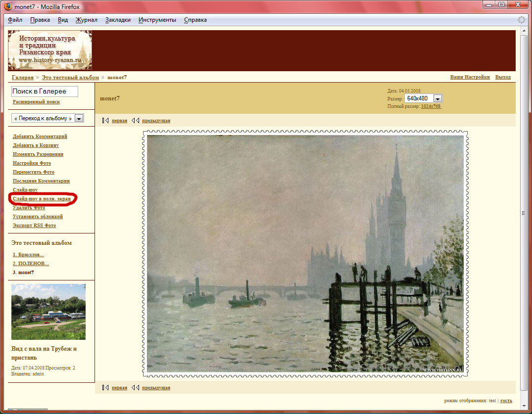Click the 'Вид с вала на Трубеж и пристань' caption

tap(44, 353)
